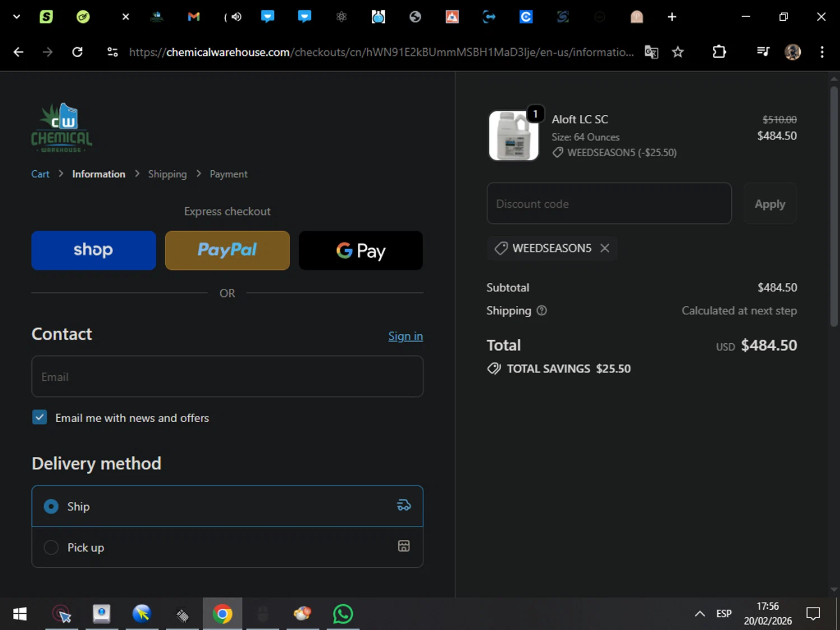Screen dimensions: 840x630
Task: Switch to the globe icon tab
Action: 415,17
